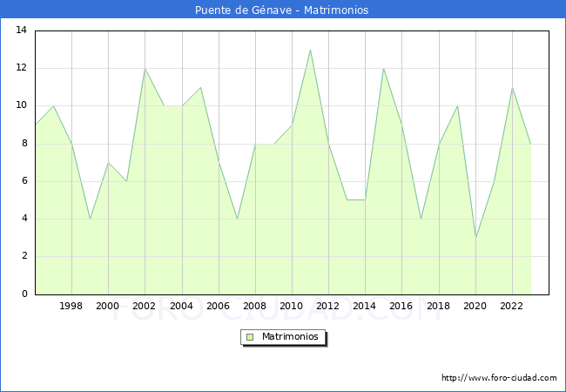Click the green Matrimonios legend color swatch
The width and height of the screenshot is (566, 392).
coord(249,337)
